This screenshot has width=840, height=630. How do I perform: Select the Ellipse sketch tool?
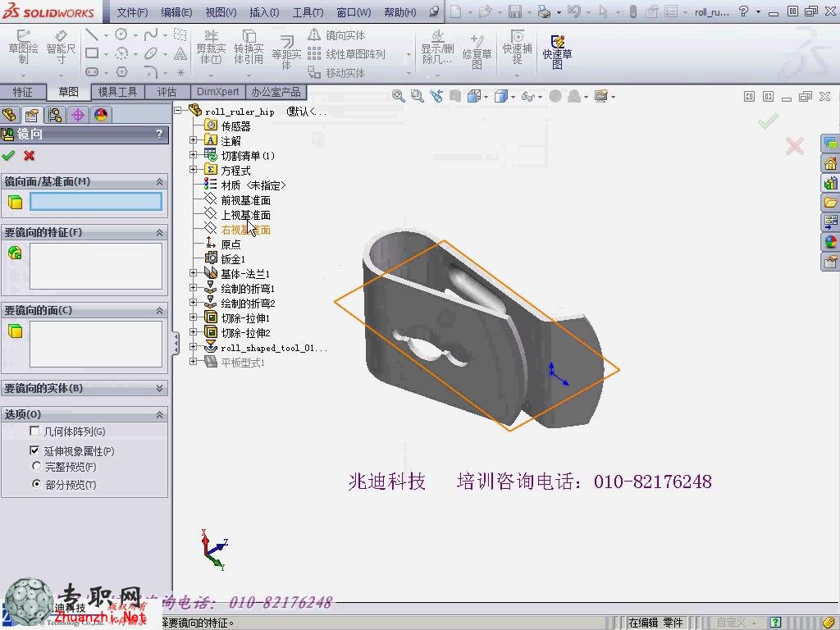pyautogui.click(x=151, y=53)
